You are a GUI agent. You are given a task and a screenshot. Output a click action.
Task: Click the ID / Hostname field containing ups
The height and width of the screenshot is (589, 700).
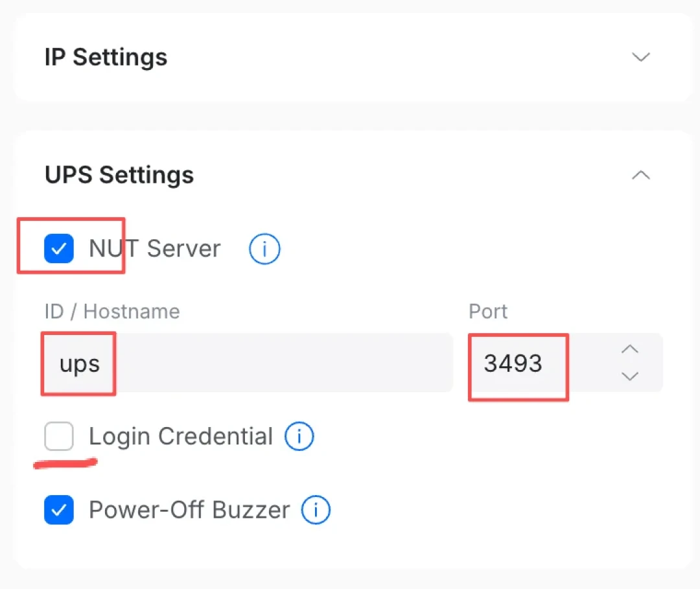[248, 363]
